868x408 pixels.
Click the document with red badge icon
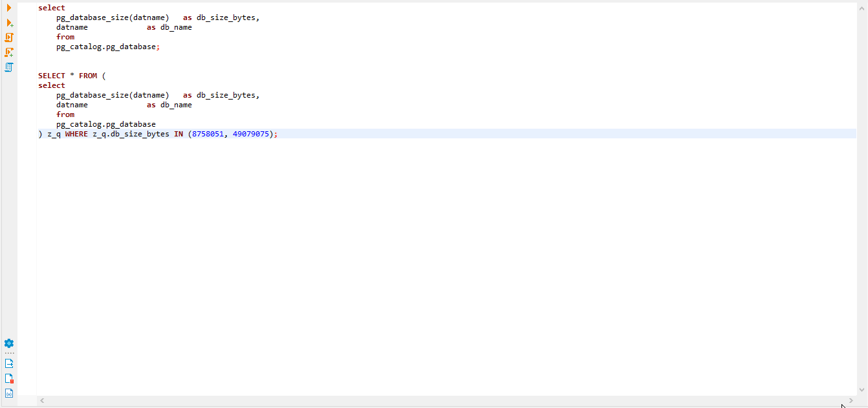(x=8, y=378)
